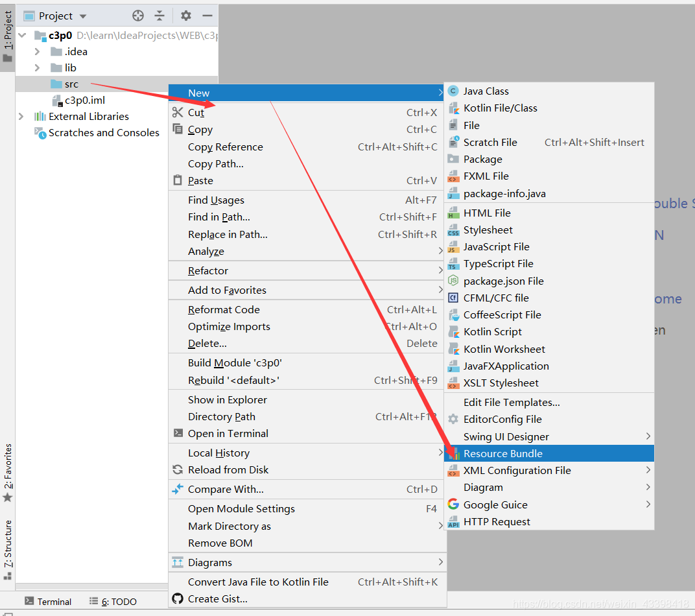Select Remove BOM entry
The height and width of the screenshot is (616, 695).
(x=306, y=543)
